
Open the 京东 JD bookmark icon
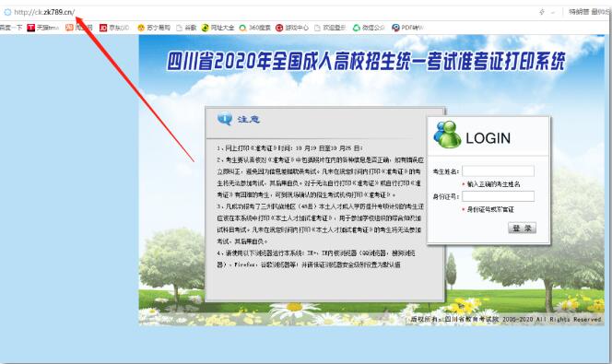pyautogui.click(x=103, y=28)
